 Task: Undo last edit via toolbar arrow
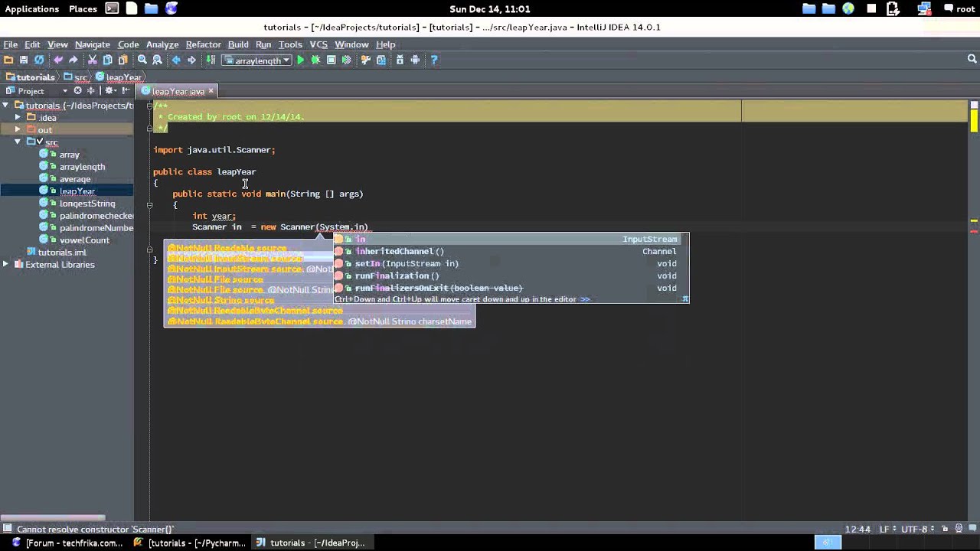[57, 60]
